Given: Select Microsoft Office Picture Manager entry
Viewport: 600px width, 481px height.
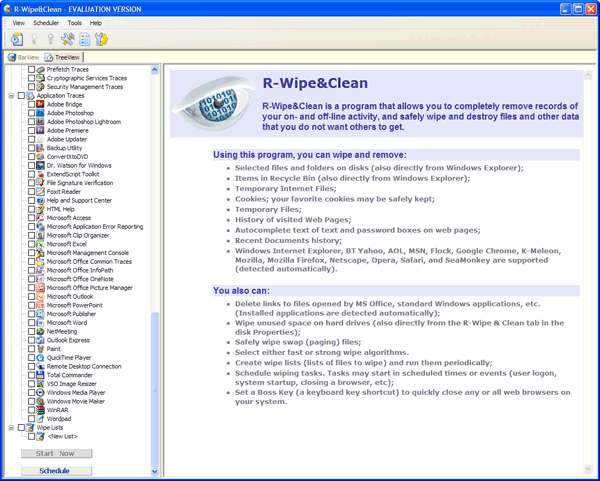Looking at the screenshot, I should (90, 288).
